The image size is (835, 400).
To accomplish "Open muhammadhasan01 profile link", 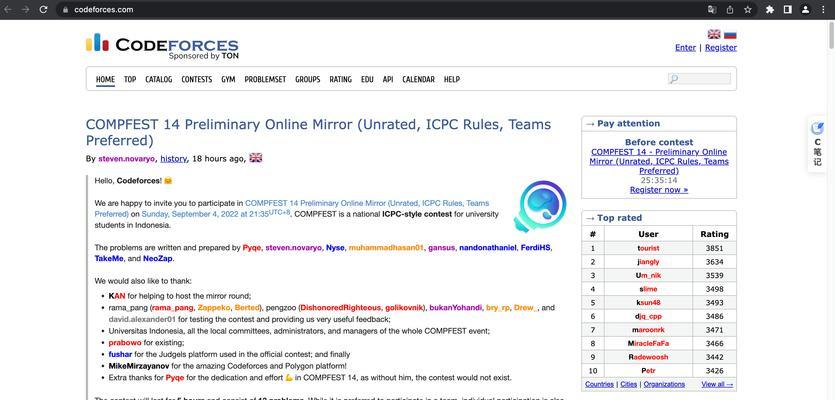I will point(386,248).
